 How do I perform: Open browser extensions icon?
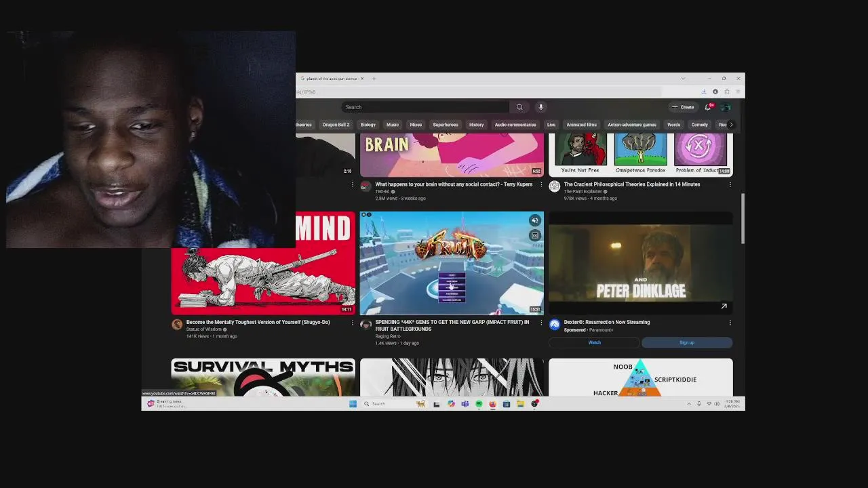[x=727, y=91]
